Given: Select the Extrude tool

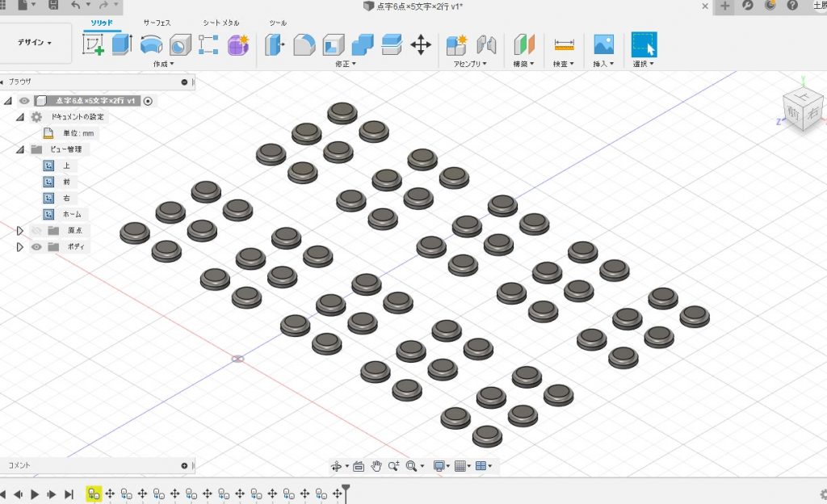Looking at the screenshot, I should click(122, 44).
